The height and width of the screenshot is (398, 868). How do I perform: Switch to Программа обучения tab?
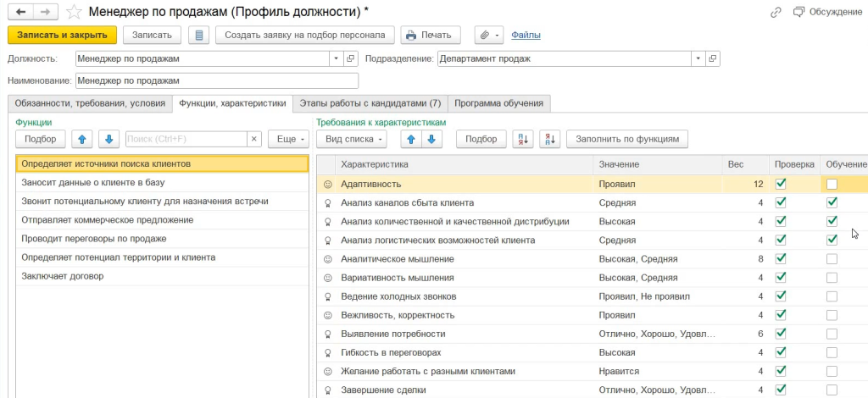point(498,103)
